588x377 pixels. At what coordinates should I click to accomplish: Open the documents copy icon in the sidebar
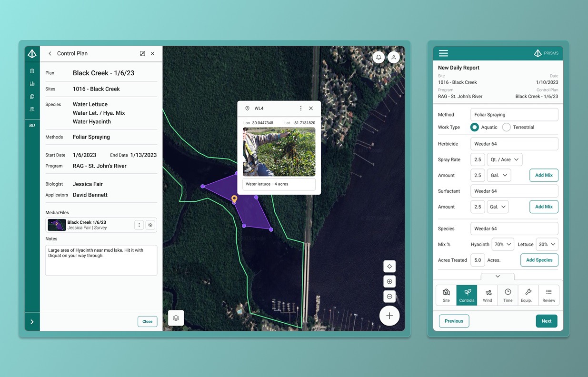[x=32, y=96]
